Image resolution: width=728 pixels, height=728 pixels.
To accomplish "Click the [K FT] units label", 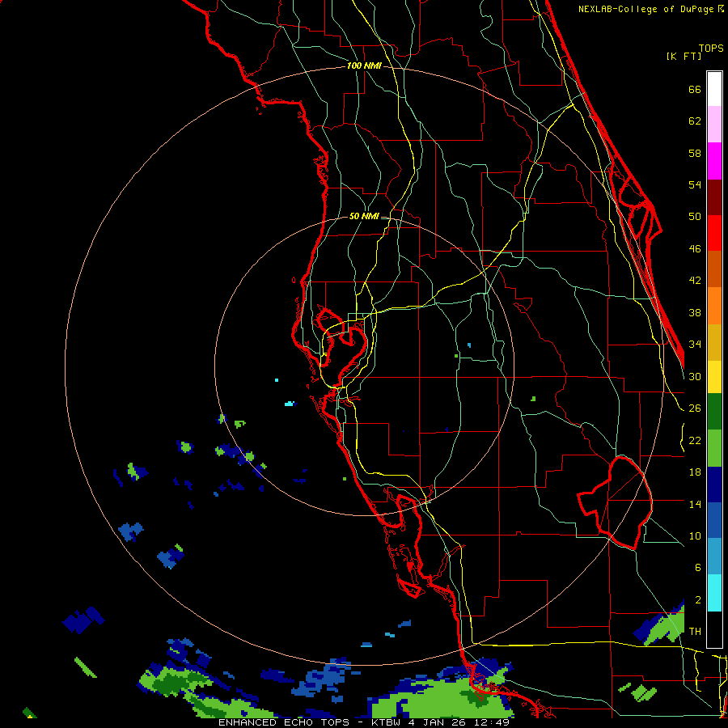I will (x=684, y=57).
